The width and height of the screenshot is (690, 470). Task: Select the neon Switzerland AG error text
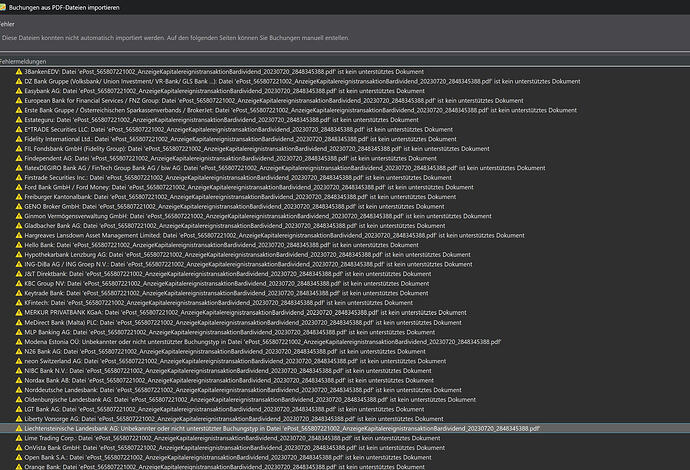point(235,361)
